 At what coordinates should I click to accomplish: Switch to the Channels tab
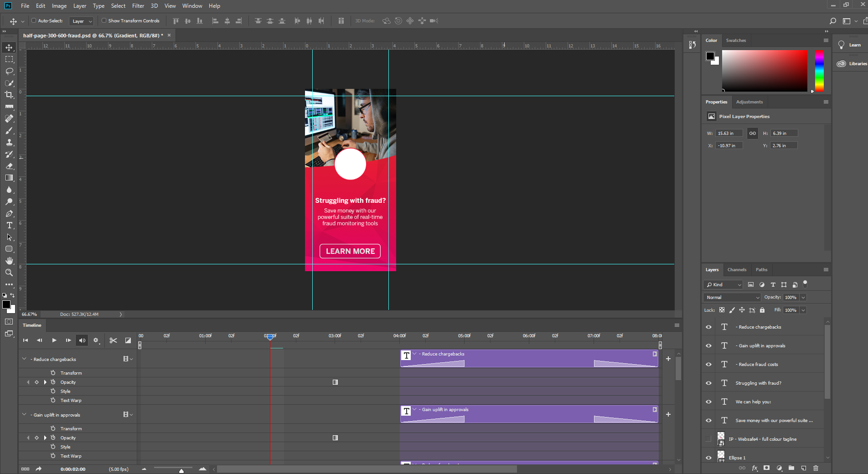737,270
